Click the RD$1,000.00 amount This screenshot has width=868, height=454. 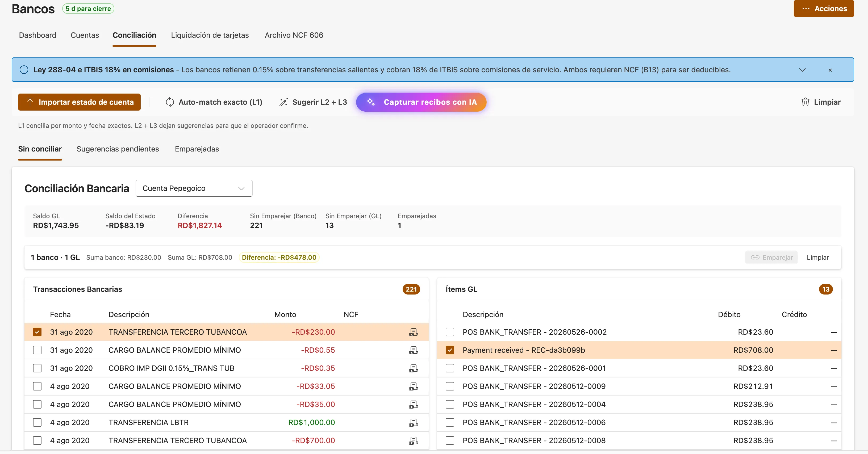click(312, 423)
